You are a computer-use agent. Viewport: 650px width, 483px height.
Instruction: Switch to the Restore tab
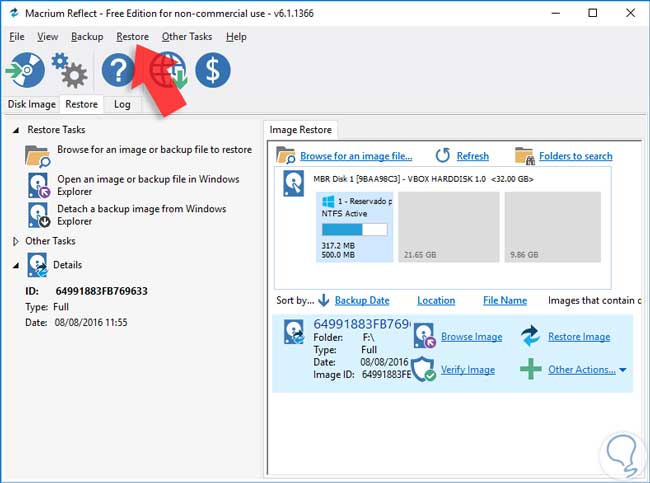[x=82, y=104]
